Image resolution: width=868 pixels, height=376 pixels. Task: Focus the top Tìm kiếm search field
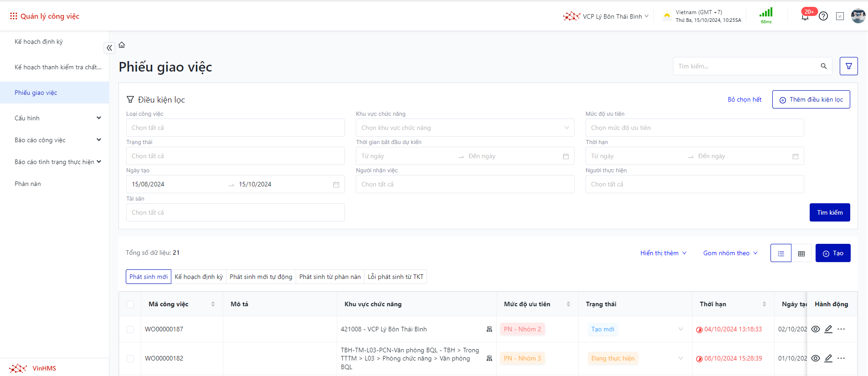point(747,67)
